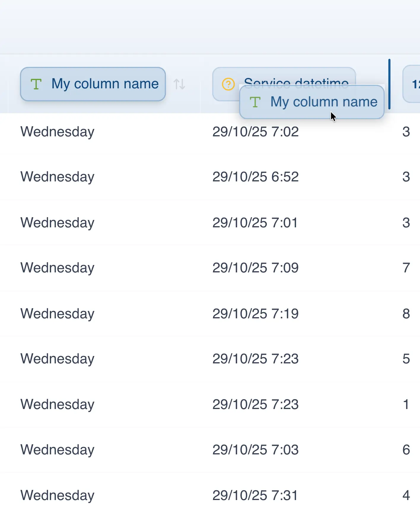Select the 29/10/25 6:52 datetime cell
The height and width of the screenshot is (511, 420).
(x=255, y=177)
